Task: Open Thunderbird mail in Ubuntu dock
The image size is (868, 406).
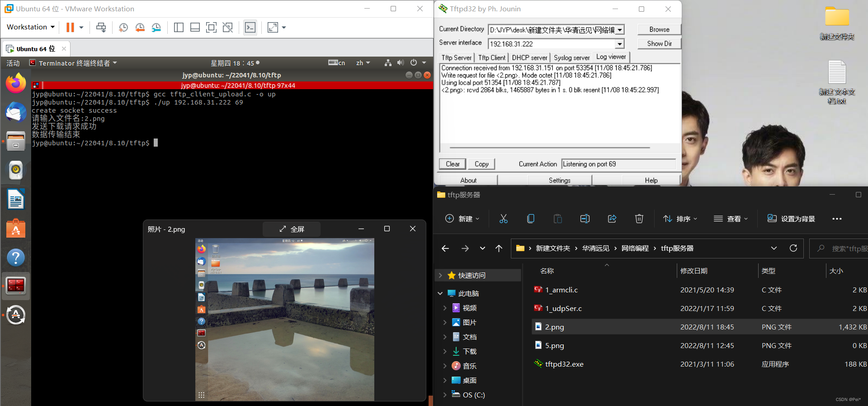Action: 16,112
